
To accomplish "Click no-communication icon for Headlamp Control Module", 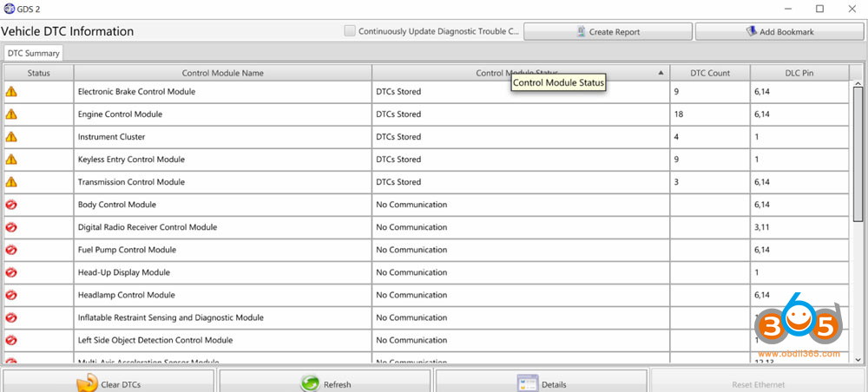I will click(x=11, y=295).
